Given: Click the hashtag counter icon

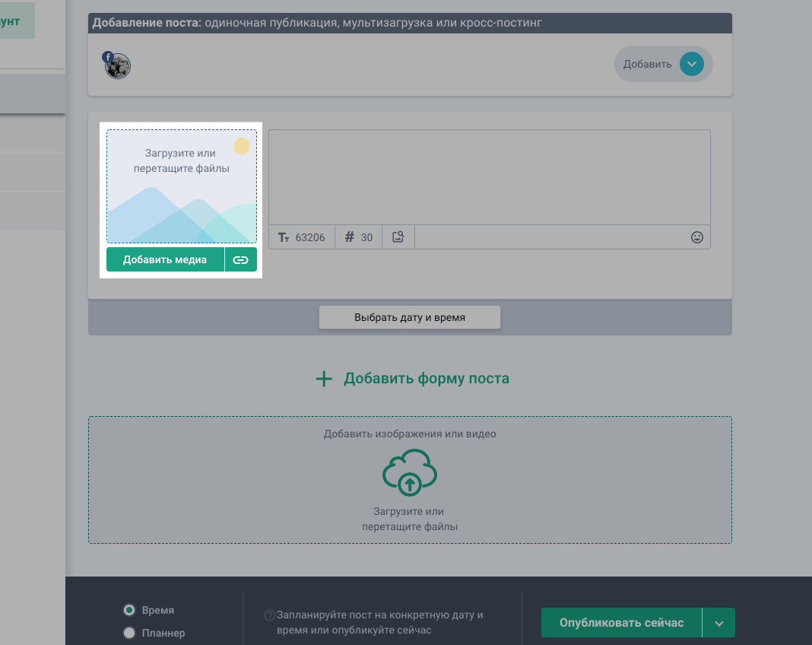Looking at the screenshot, I should [350, 237].
